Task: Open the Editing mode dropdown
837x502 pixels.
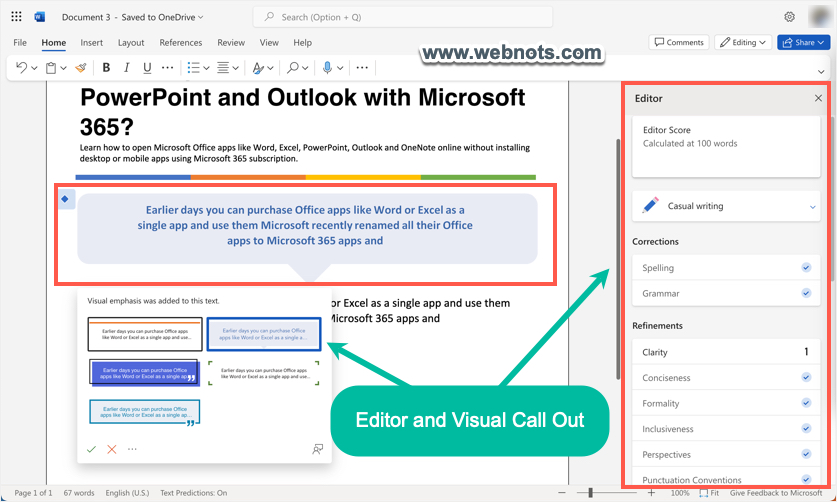Action: click(741, 43)
